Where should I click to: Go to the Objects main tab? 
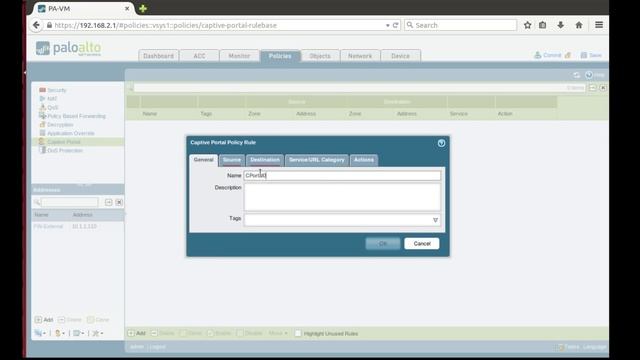pyautogui.click(x=320, y=56)
